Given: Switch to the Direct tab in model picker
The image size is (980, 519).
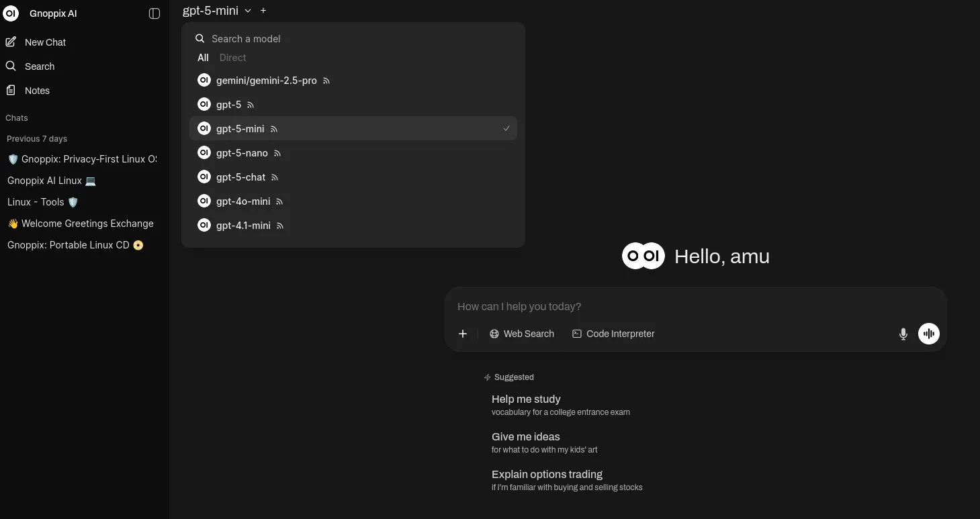Looking at the screenshot, I should pyautogui.click(x=232, y=58).
